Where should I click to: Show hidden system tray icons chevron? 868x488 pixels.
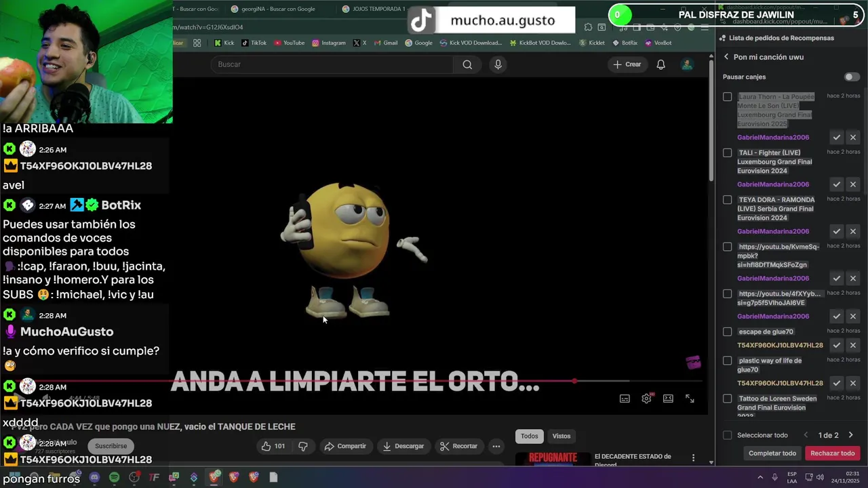(x=760, y=477)
